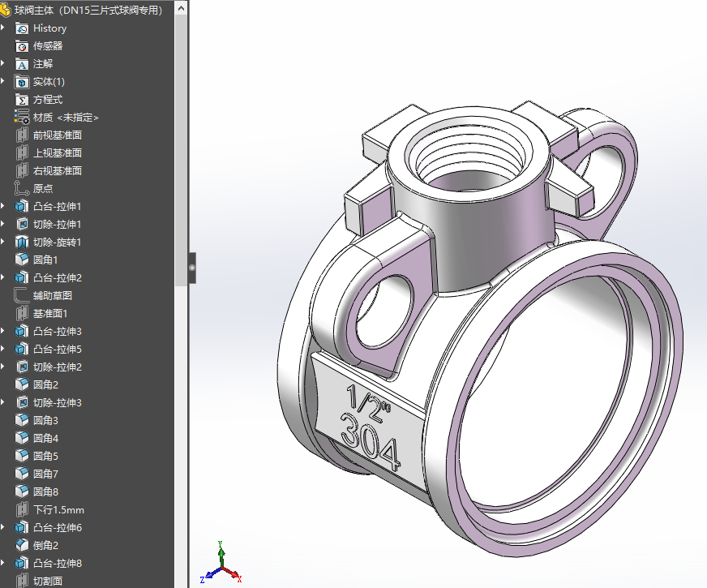Click the feature tree scroll-up arrow
This screenshot has width=707, height=588.
pyautogui.click(x=181, y=8)
